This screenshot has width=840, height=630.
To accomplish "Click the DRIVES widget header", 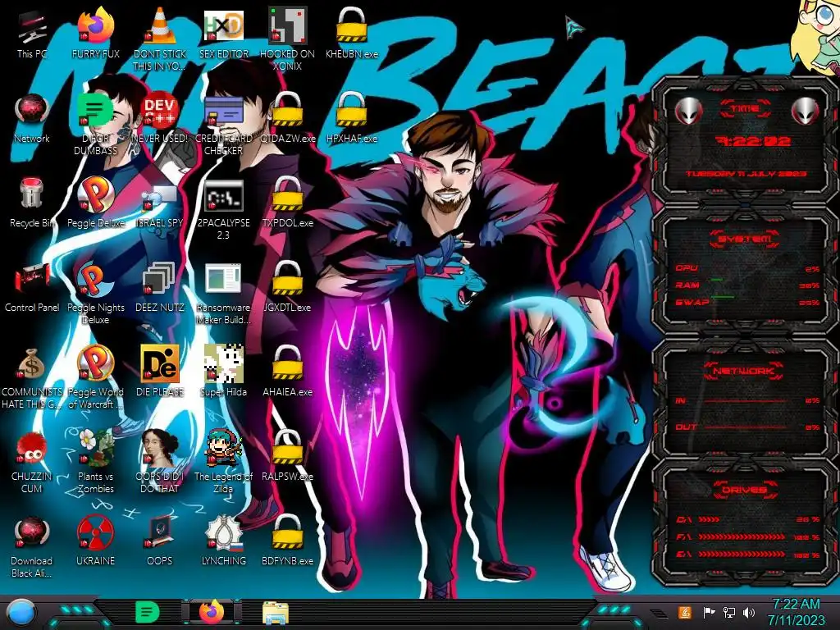I will (x=743, y=490).
